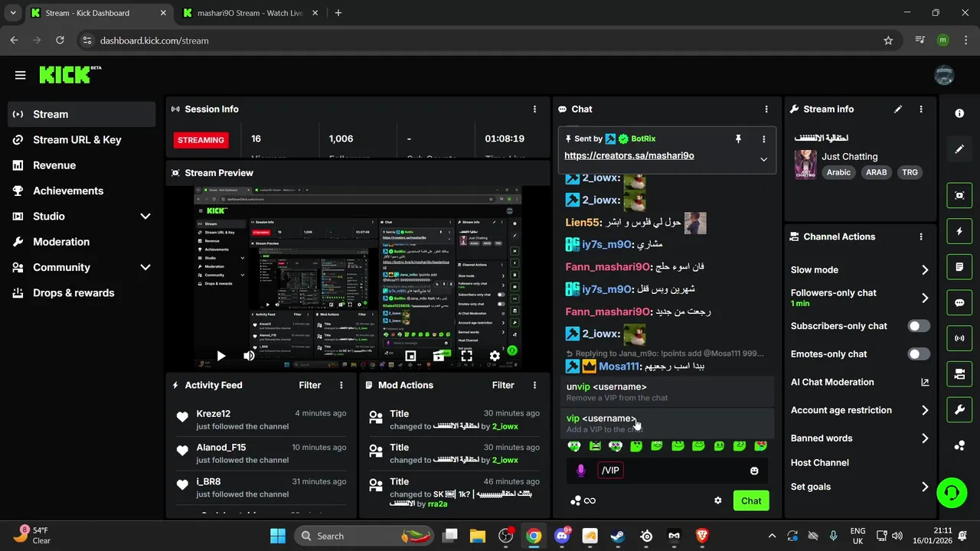Viewport: 980px width, 551px height.
Task: Open the creators.sa/mashari9o link
Action: click(629, 155)
